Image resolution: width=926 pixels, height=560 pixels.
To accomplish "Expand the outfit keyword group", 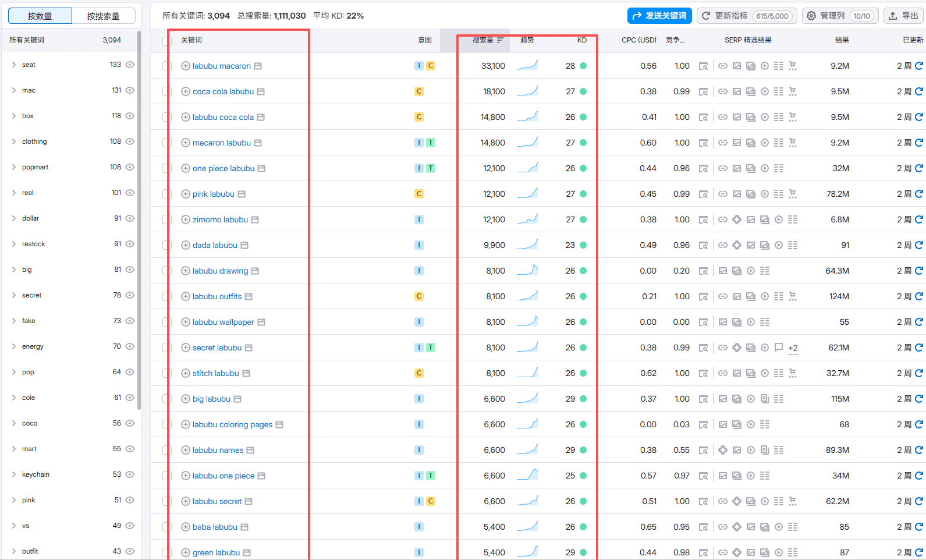I will click(x=13, y=551).
